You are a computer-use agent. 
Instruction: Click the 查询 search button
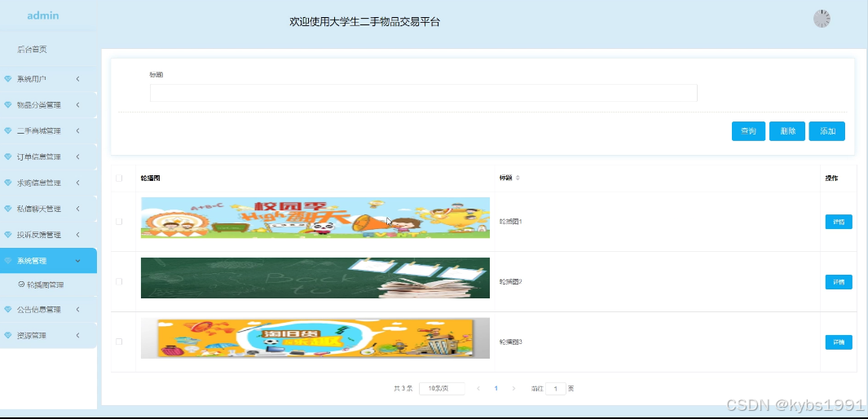point(748,131)
